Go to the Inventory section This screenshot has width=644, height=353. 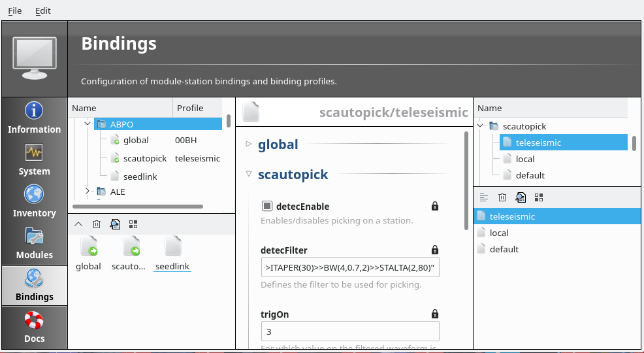[x=34, y=201]
